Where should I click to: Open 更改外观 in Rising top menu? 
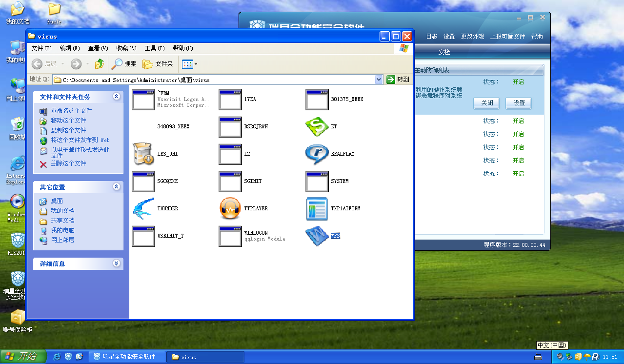472,37
